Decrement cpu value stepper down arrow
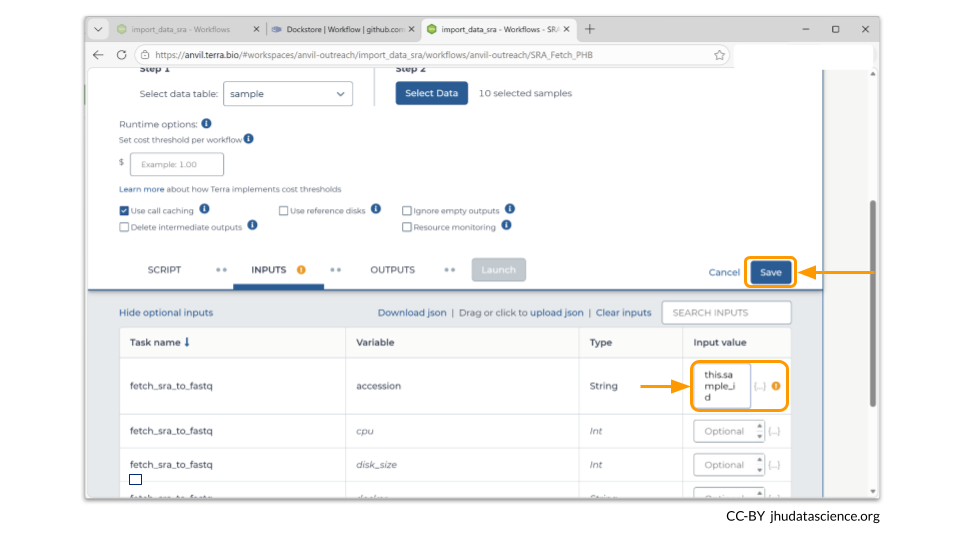 tap(759, 437)
